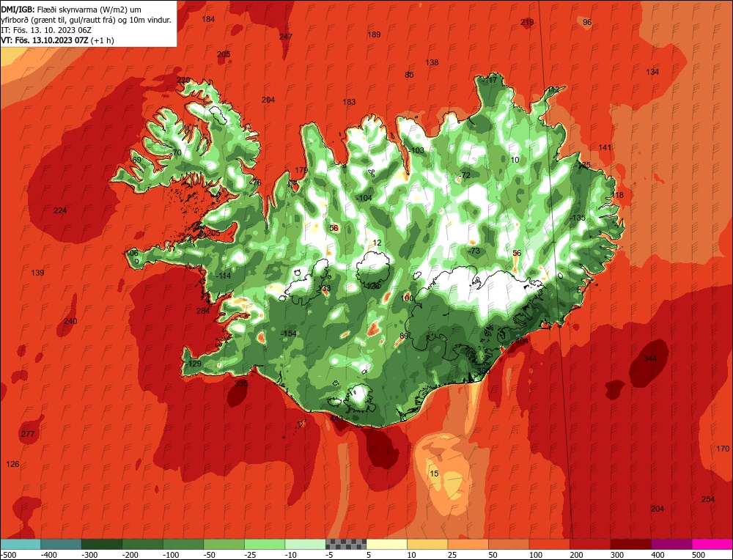The height and width of the screenshot is (560, 733).
Task: Pick the pale yellow legend swatch after 5
Action: 386,544
